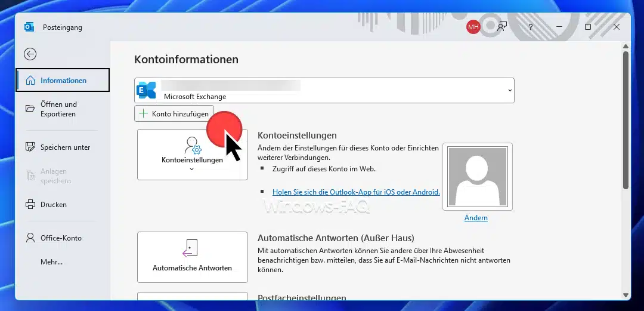The width and height of the screenshot is (644, 311).
Task: Click the Microsoft Exchange account icon
Action: click(147, 91)
